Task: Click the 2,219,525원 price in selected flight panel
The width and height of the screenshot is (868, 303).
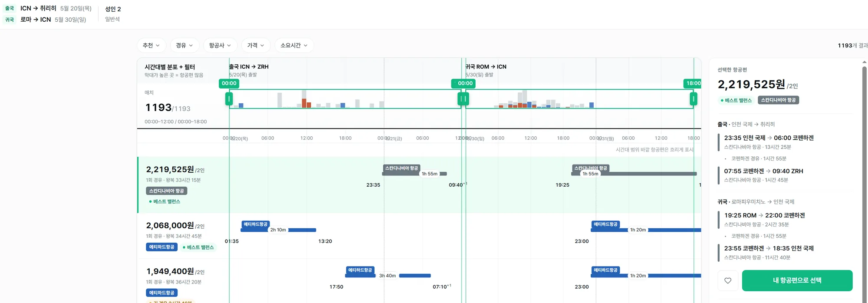Action: (x=751, y=84)
